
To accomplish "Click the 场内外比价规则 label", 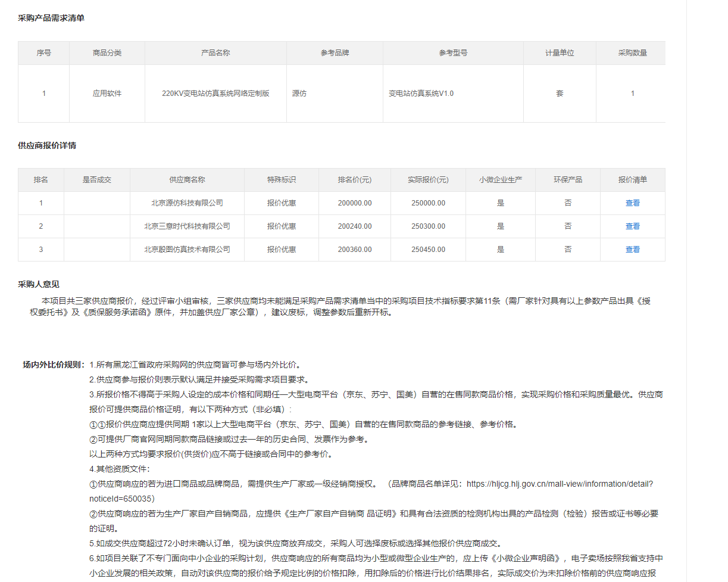I will point(54,365).
